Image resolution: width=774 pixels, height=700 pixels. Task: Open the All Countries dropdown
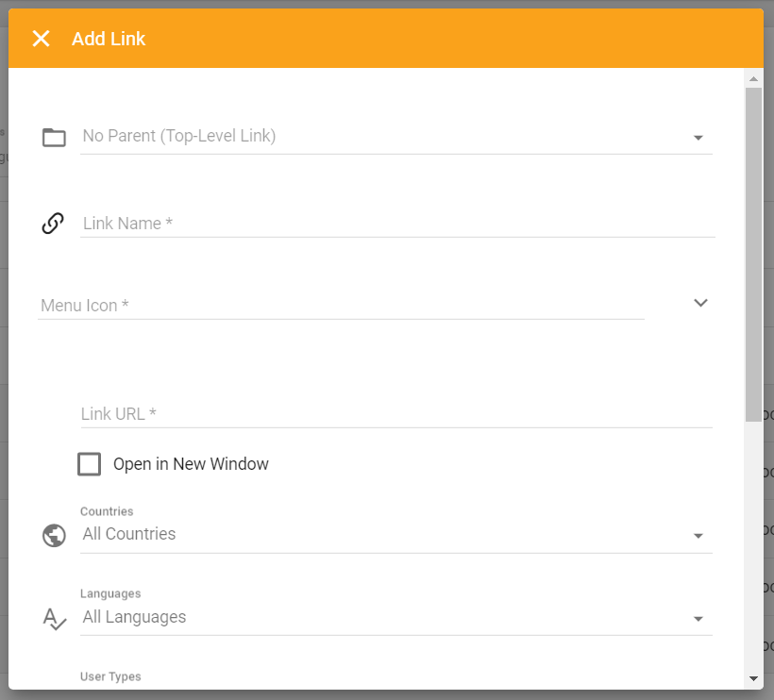378,535
